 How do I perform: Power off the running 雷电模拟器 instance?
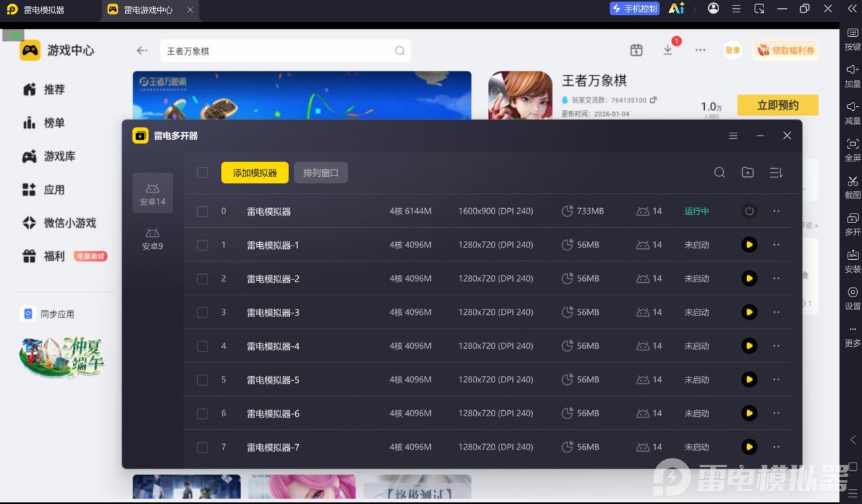coord(749,211)
